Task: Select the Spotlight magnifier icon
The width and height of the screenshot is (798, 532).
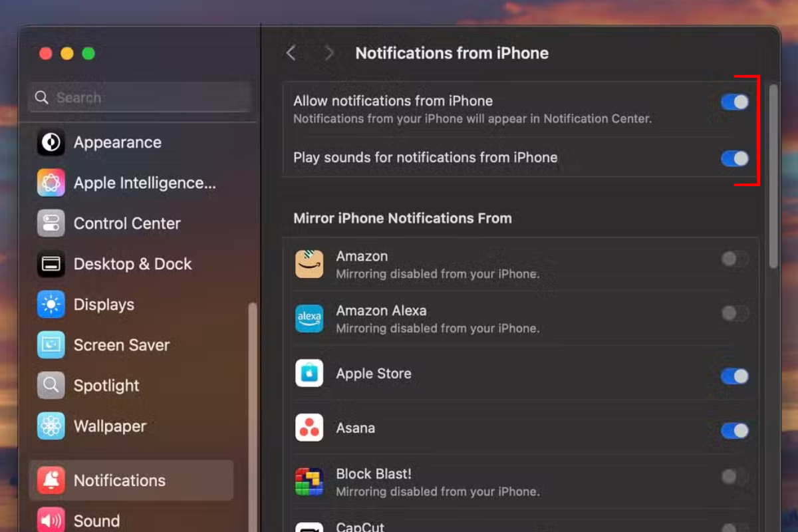Action: [51, 386]
